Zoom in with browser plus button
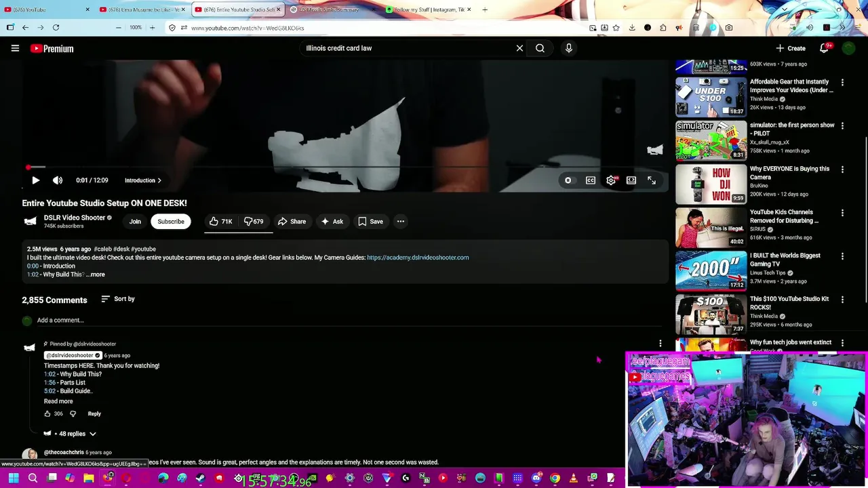Image resolution: width=868 pixels, height=488 pixels. (x=152, y=28)
